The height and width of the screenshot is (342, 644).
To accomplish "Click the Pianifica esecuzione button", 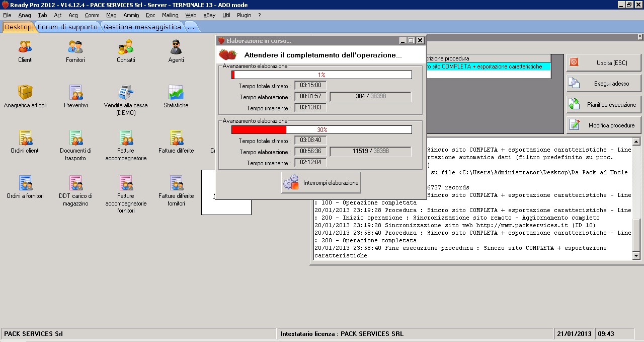I will pos(604,104).
